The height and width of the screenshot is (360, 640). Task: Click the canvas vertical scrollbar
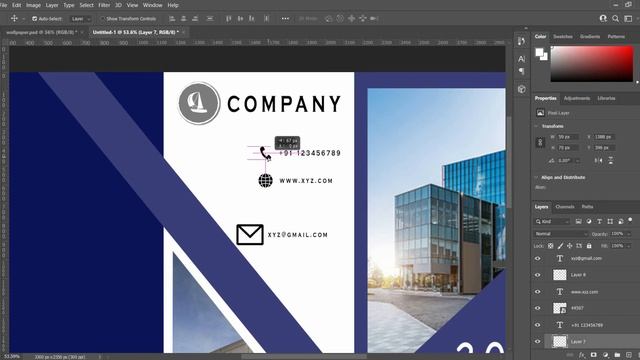coord(509,161)
